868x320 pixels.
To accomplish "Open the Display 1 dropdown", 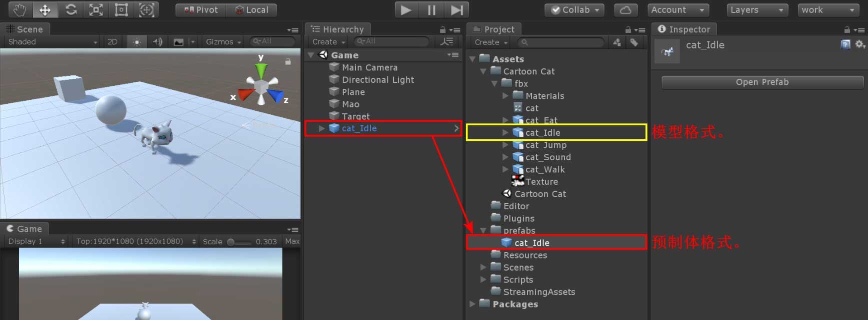I will (x=36, y=242).
